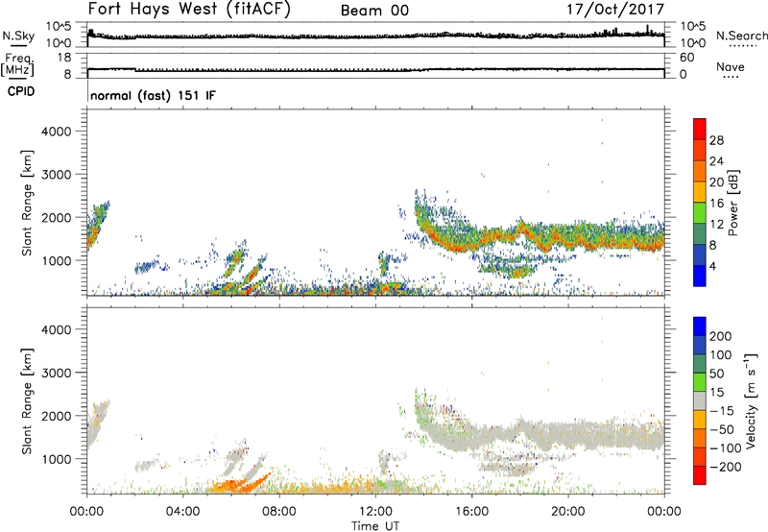Click the '4' label on power colorbar
This screenshot has width=768, height=532.
tap(713, 266)
